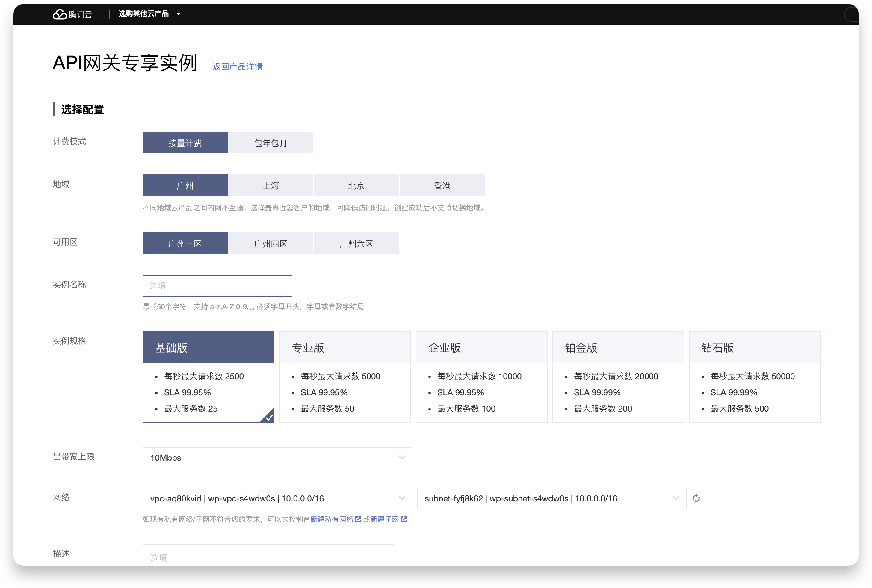
Task: Open 返回产品详情 link
Action: [x=238, y=66]
